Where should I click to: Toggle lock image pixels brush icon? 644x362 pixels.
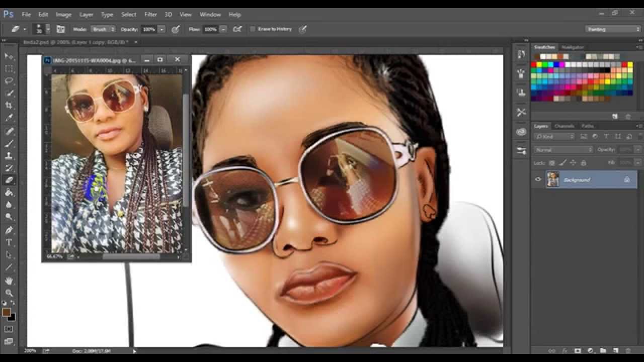pos(562,163)
